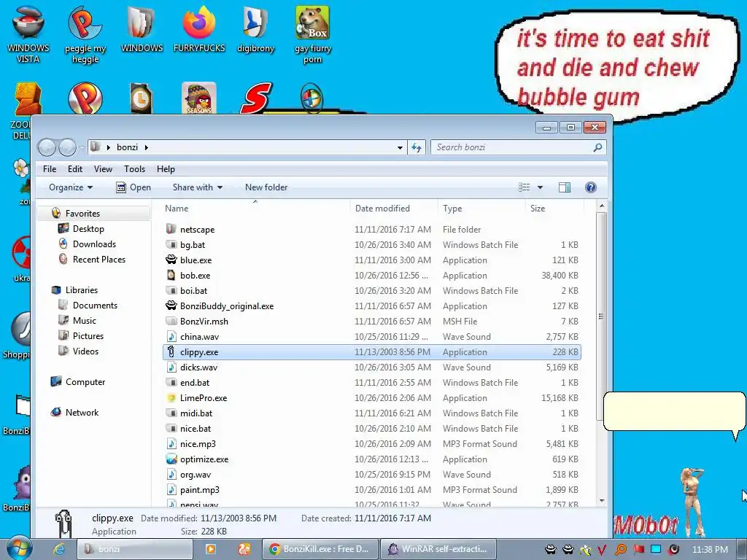Screen dimensions: 747x560
Task: Click the media player taskbar icon
Action: pyautogui.click(x=210, y=549)
